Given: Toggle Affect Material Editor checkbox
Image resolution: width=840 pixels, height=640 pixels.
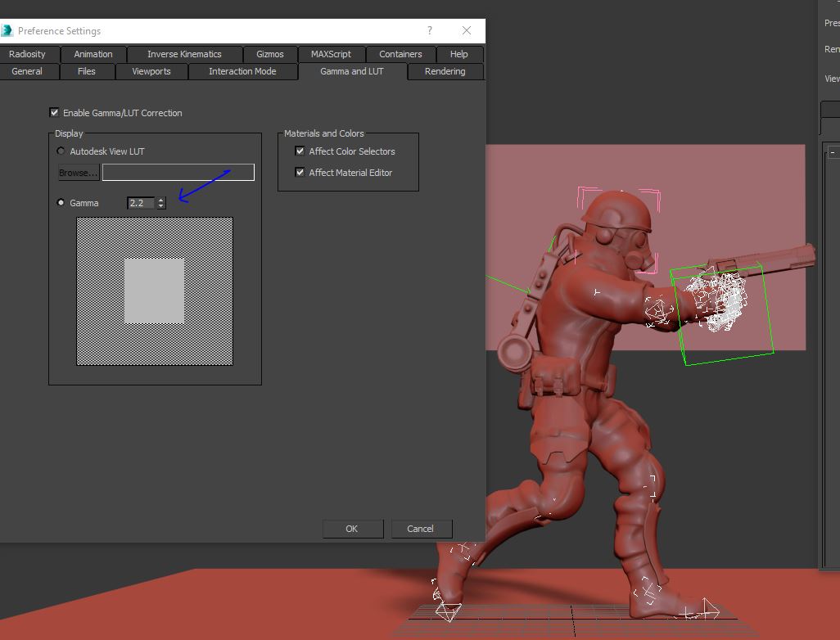Looking at the screenshot, I should 300,172.
